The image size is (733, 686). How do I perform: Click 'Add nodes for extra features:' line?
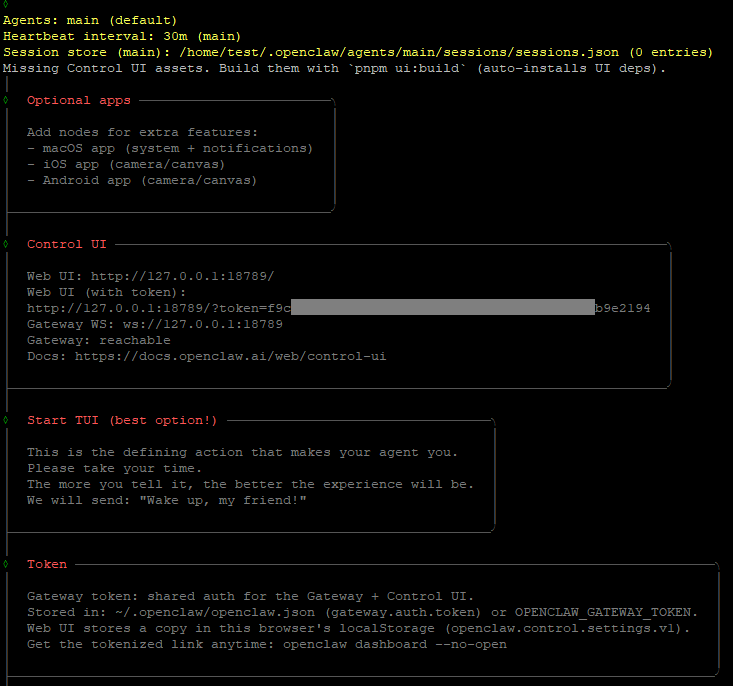(142, 132)
